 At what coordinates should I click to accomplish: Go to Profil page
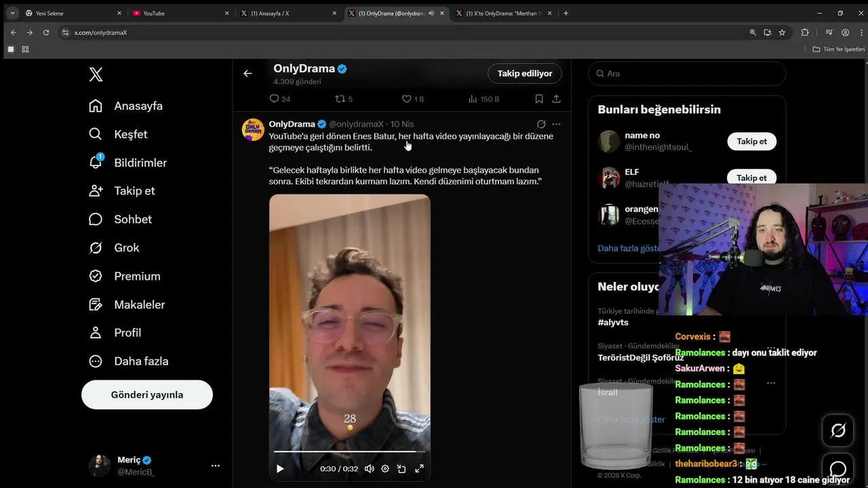[115, 332]
